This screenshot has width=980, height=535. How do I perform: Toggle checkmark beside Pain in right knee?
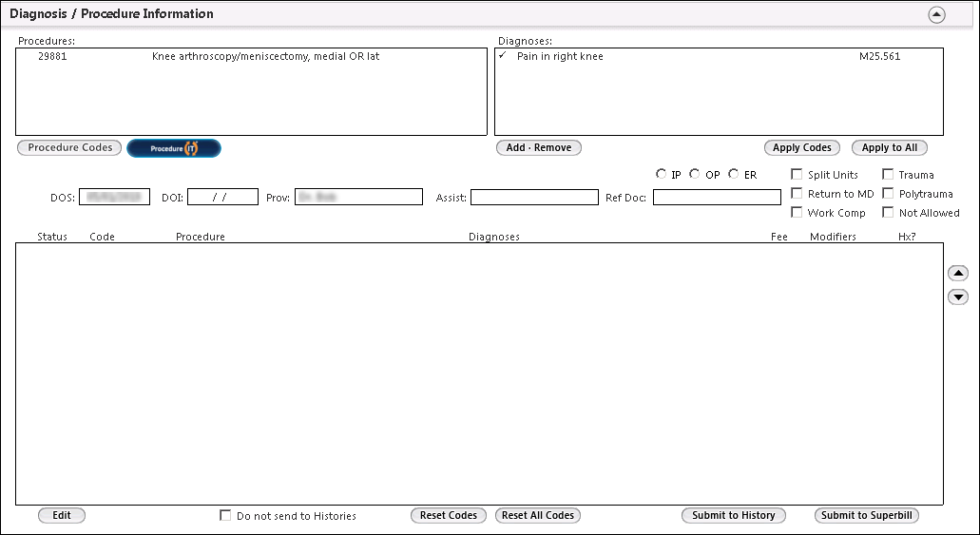tap(503, 56)
